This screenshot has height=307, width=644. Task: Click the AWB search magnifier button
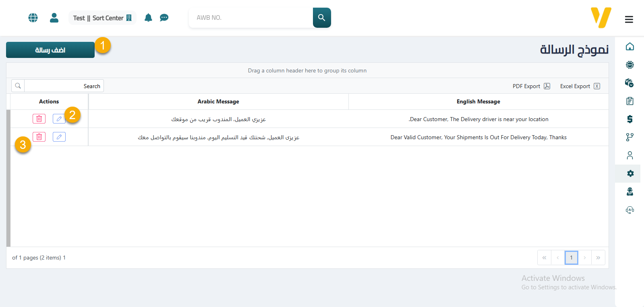pyautogui.click(x=322, y=18)
